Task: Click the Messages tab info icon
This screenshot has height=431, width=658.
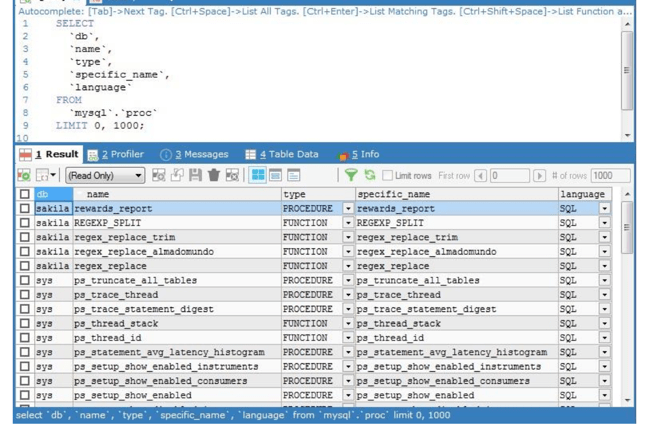Action: (166, 155)
